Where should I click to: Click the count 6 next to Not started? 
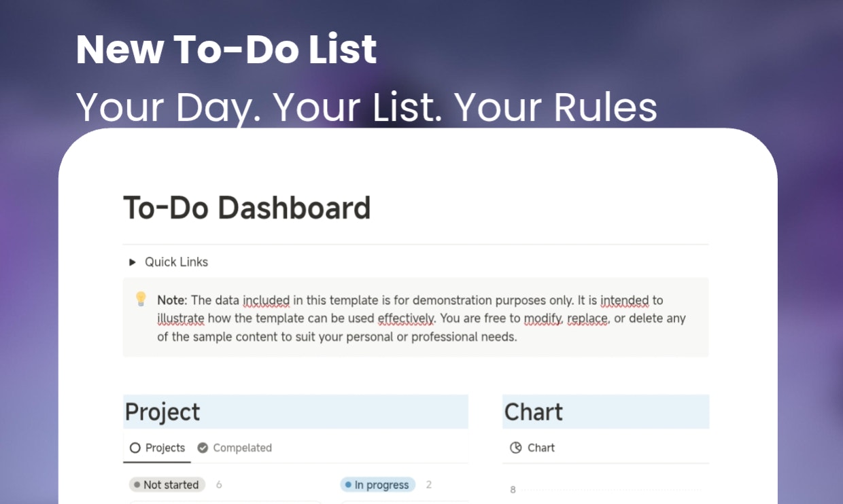click(x=219, y=484)
